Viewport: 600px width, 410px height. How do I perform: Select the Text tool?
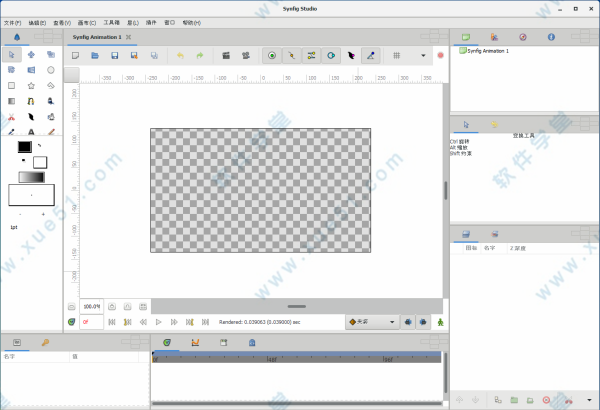pyautogui.click(x=31, y=132)
